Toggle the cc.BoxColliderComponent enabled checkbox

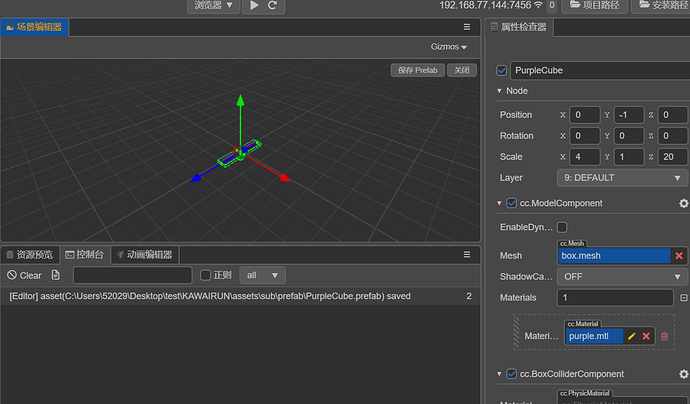[511, 374]
